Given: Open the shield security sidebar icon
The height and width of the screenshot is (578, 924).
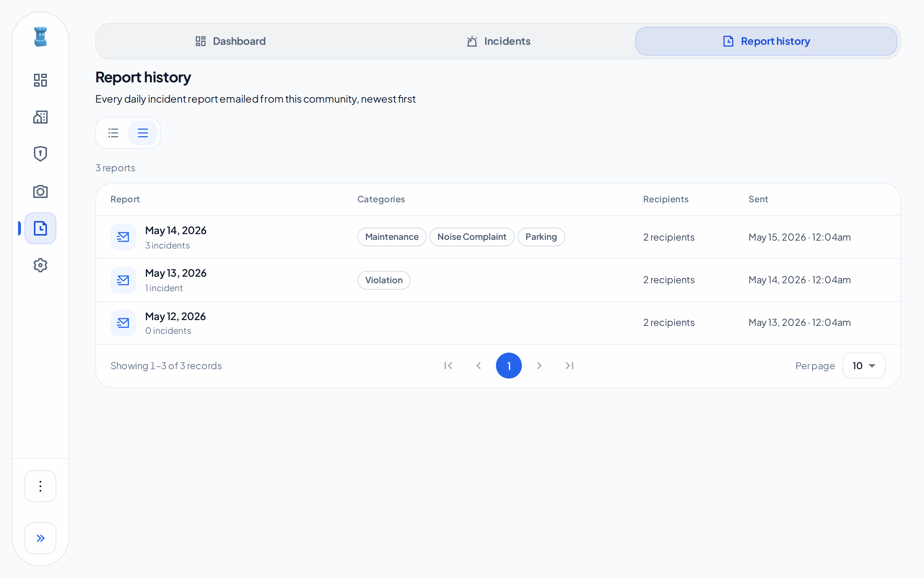Looking at the screenshot, I should point(40,154).
